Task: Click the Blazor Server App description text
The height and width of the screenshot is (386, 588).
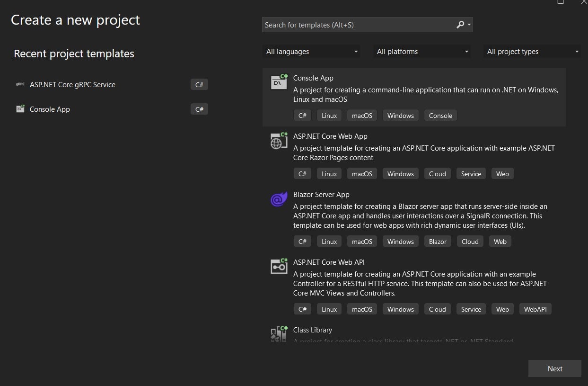Action: (420, 216)
